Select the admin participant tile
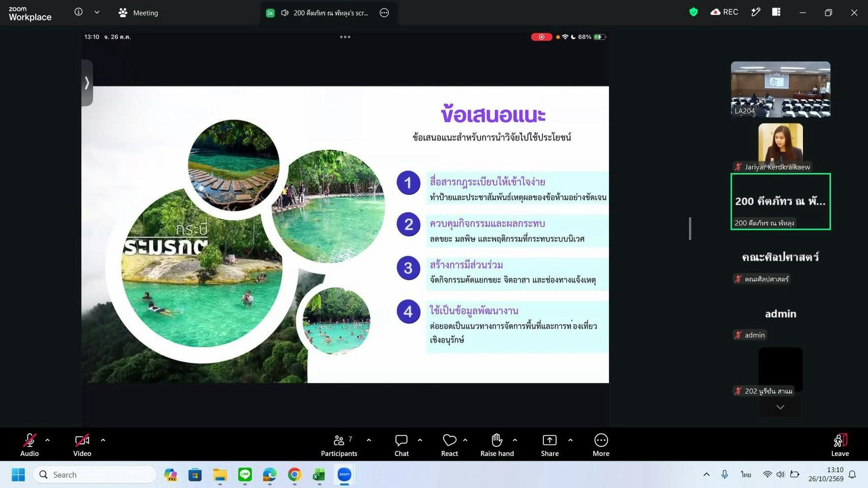Viewport: 868px width, 488px height. pyautogui.click(x=780, y=314)
